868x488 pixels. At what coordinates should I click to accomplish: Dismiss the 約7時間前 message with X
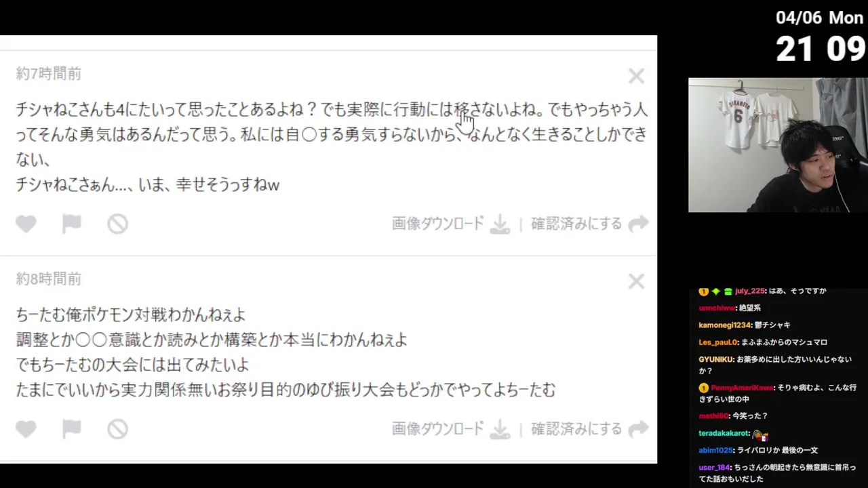pos(636,76)
